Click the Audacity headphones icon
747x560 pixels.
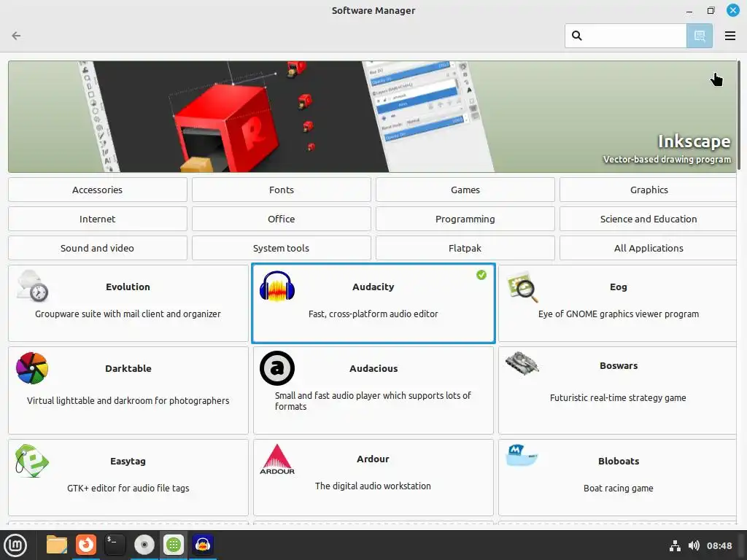point(276,286)
